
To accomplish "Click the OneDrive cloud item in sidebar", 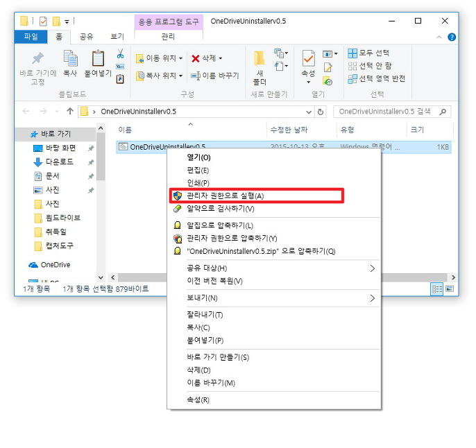I will [49, 265].
